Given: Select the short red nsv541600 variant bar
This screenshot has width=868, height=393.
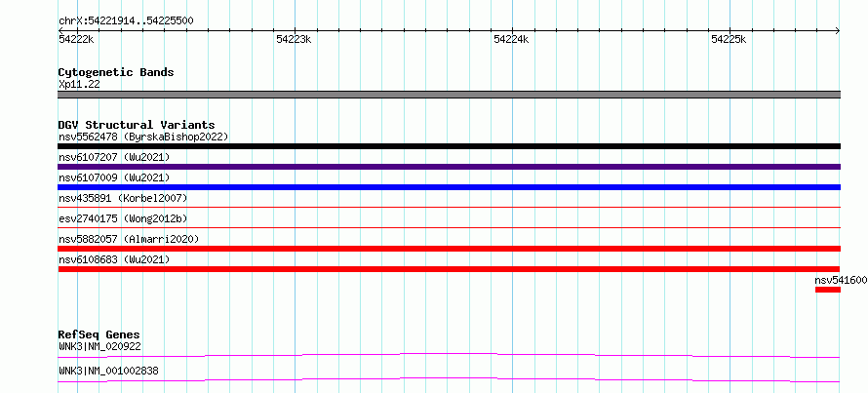Looking at the screenshot, I should tap(828, 290).
